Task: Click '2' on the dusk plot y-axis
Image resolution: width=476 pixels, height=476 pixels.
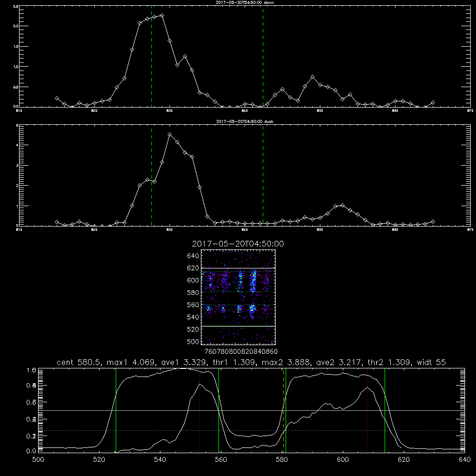Action: (x=17, y=186)
